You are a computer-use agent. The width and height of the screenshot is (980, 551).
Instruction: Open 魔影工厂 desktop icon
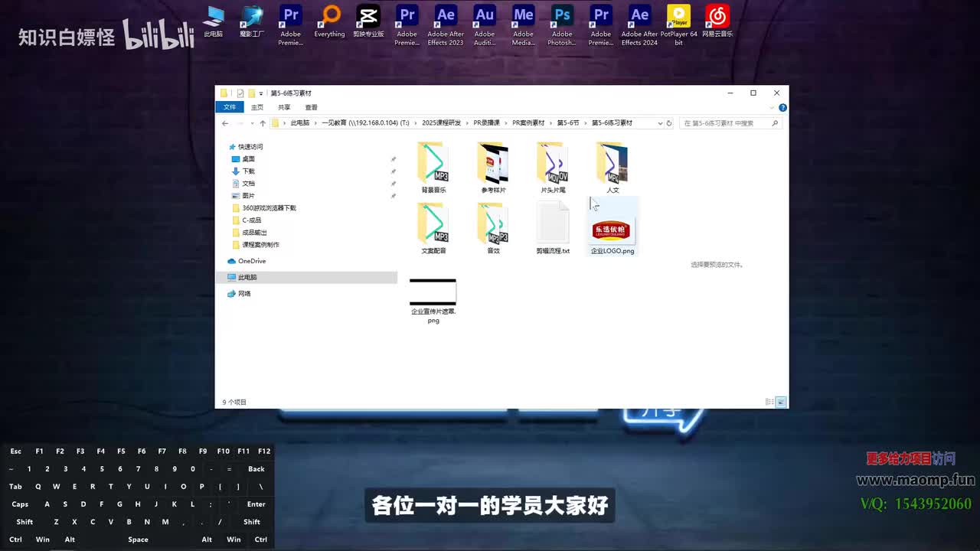pyautogui.click(x=252, y=21)
